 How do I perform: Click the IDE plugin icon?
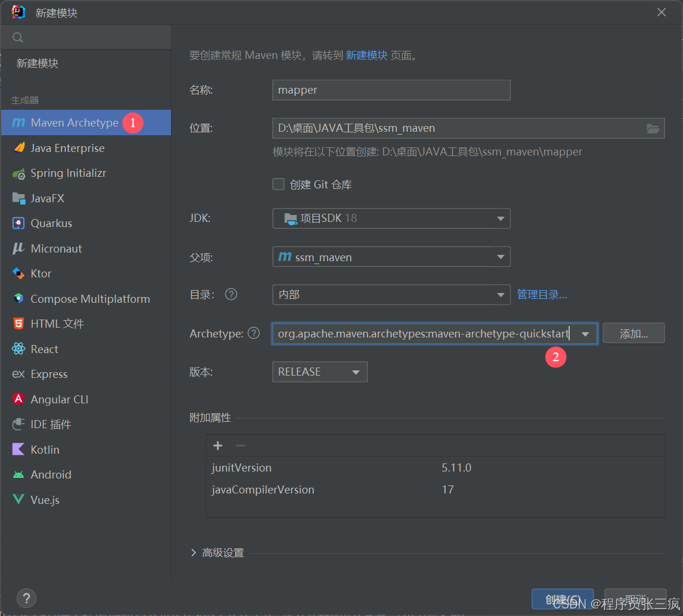(18, 424)
